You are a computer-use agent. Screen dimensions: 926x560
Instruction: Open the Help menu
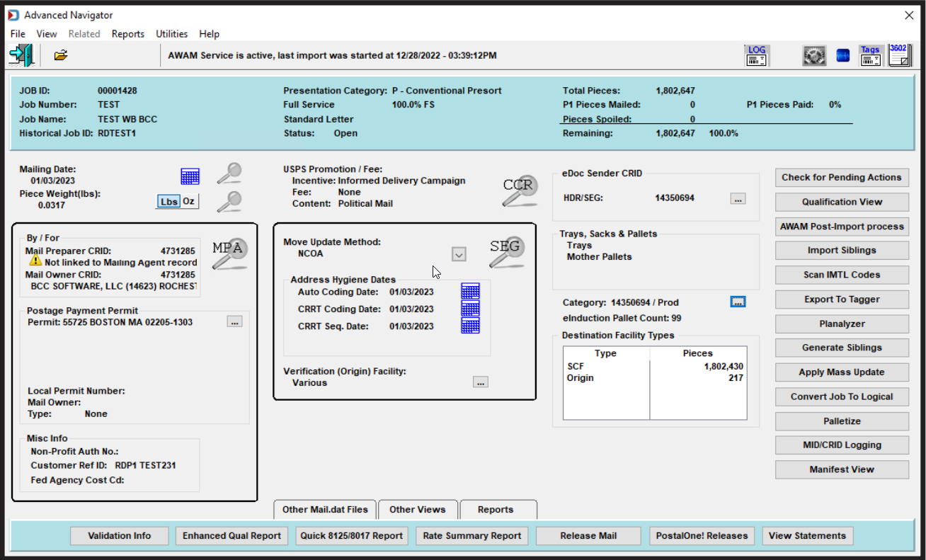[x=210, y=34]
